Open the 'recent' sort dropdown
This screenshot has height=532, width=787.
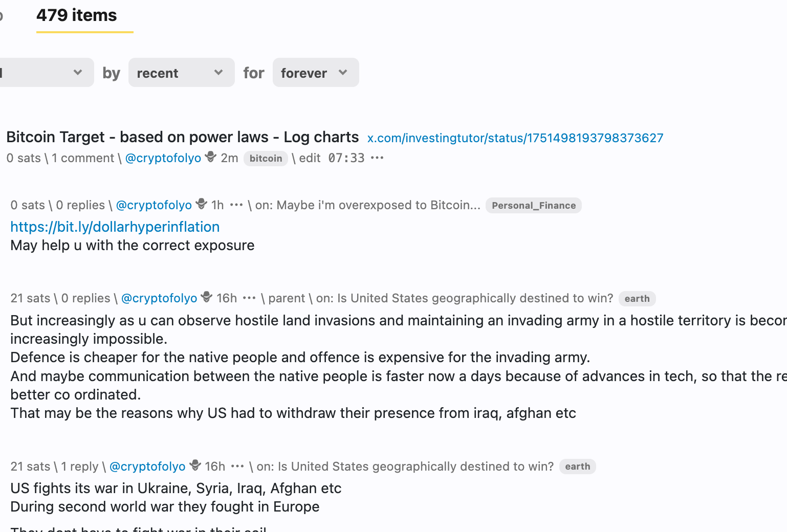(x=181, y=73)
